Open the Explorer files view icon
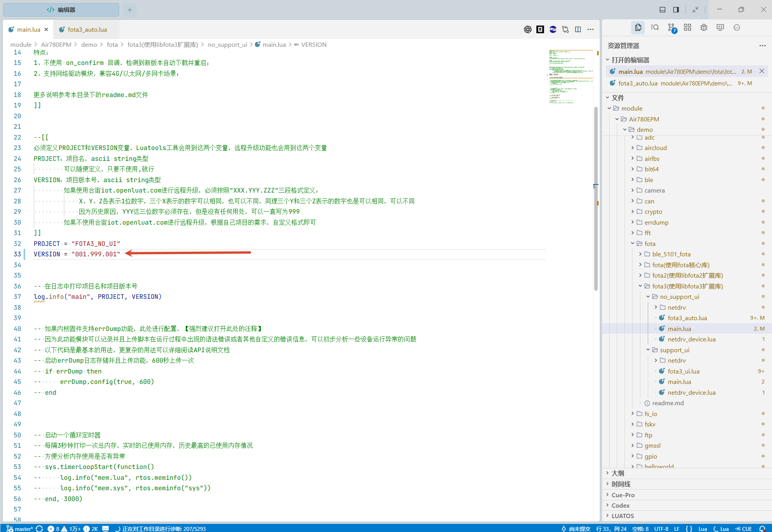The image size is (772, 532). click(638, 27)
